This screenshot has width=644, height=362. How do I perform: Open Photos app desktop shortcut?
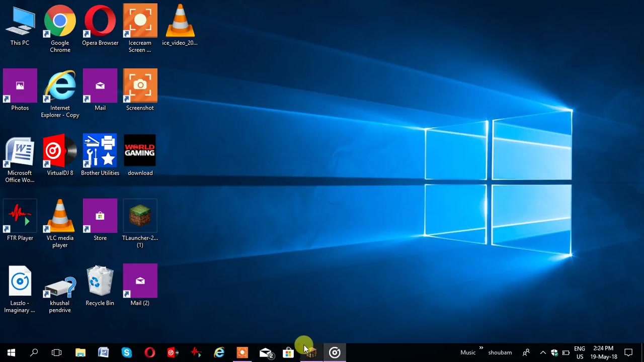pyautogui.click(x=20, y=90)
